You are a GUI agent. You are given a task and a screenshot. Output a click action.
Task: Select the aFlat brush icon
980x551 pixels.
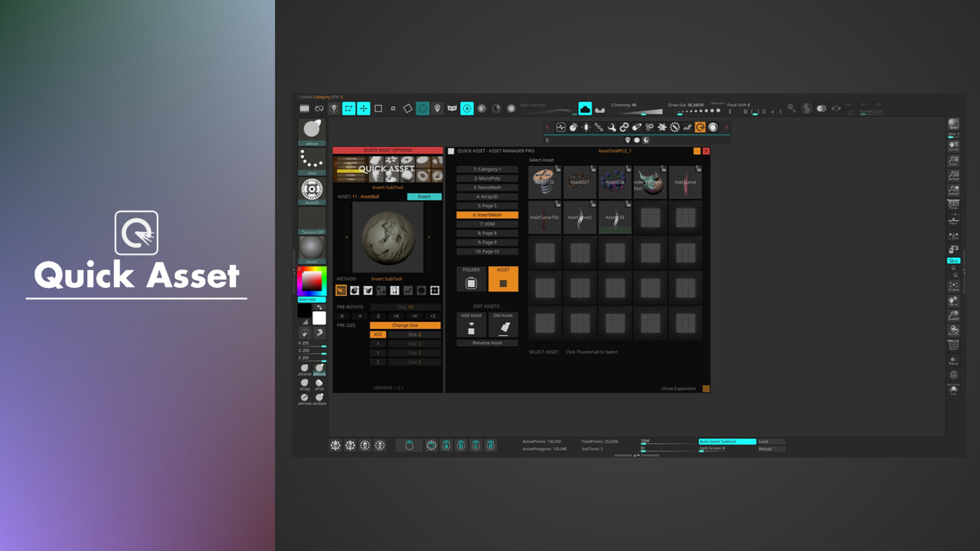[x=319, y=383]
